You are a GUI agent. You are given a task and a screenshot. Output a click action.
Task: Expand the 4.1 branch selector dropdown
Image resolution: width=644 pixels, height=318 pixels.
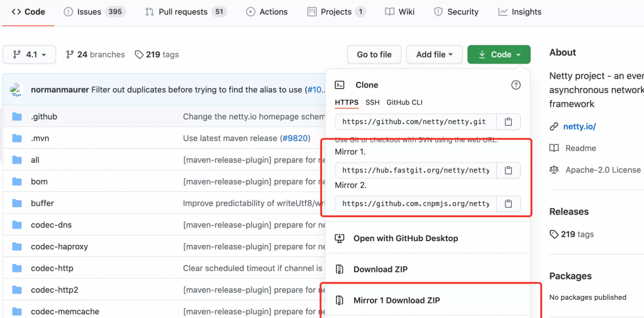tap(29, 54)
